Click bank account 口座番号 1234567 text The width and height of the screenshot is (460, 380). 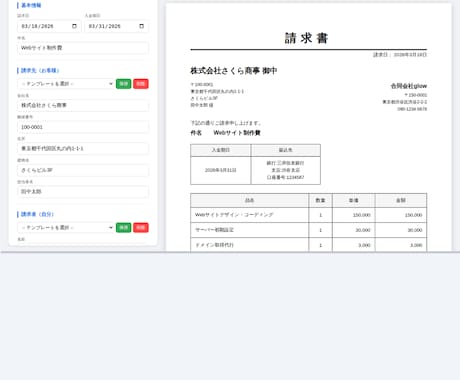tap(285, 177)
